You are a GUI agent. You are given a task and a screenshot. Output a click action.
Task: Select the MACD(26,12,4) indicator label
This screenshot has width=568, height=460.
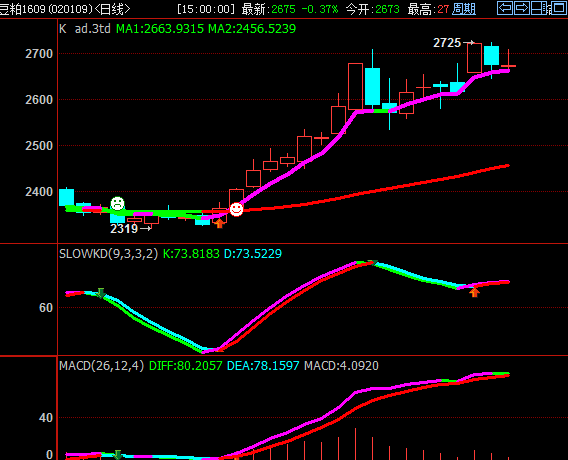pyautogui.click(x=101, y=365)
